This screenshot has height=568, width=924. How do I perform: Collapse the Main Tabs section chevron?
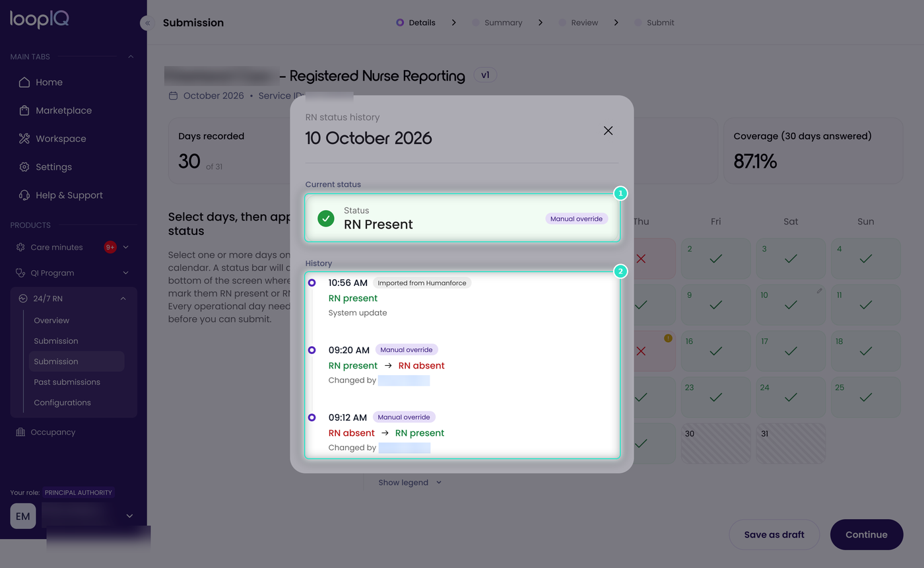pos(131,57)
